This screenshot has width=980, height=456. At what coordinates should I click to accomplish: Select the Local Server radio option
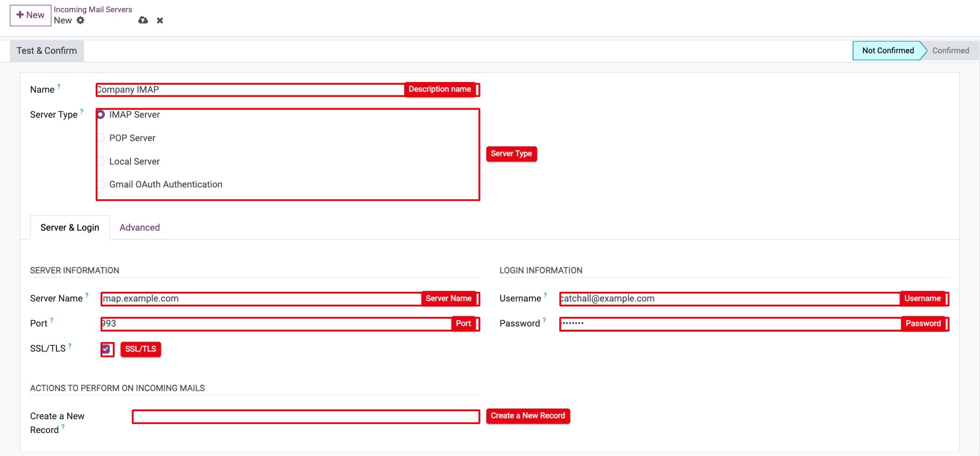click(101, 161)
